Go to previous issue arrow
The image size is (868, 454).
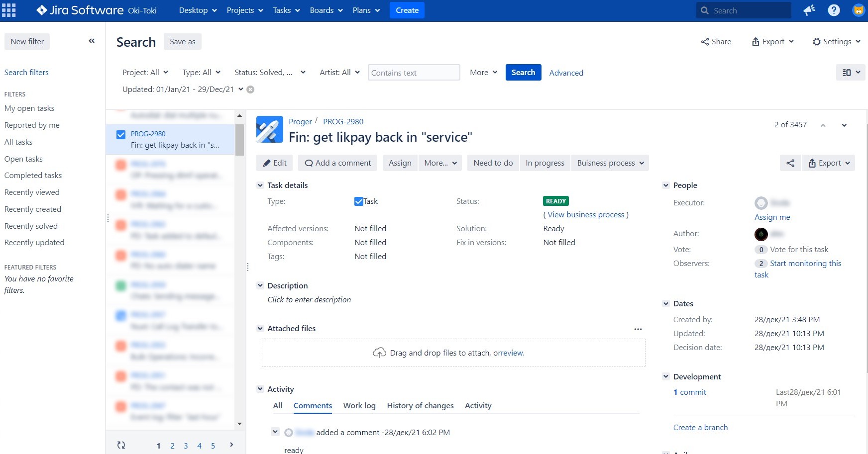click(823, 125)
